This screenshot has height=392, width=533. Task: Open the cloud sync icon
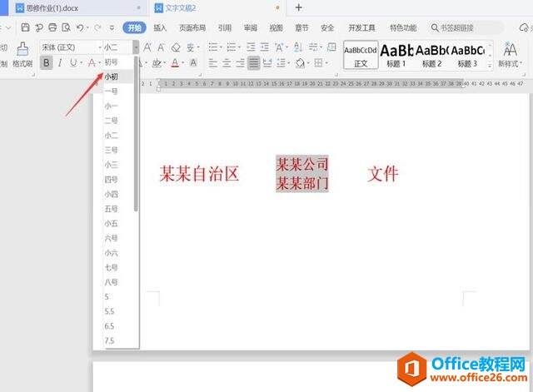tap(524, 27)
